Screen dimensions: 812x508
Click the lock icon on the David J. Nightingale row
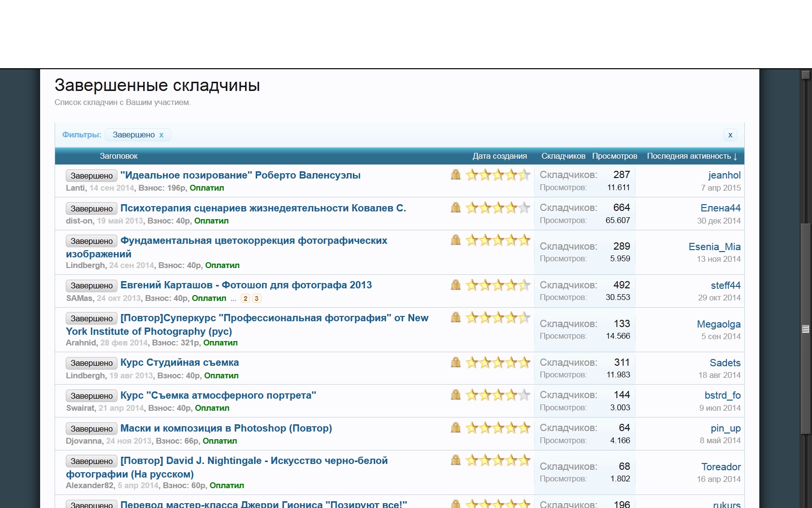pos(455,460)
